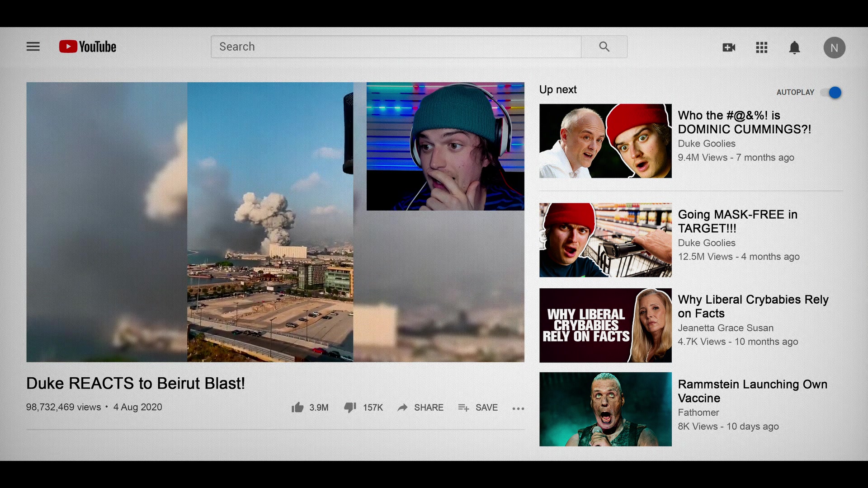The height and width of the screenshot is (488, 868).
Task: Open 'Going MASK-FREE in TARGET!!!' title
Action: coord(738,221)
